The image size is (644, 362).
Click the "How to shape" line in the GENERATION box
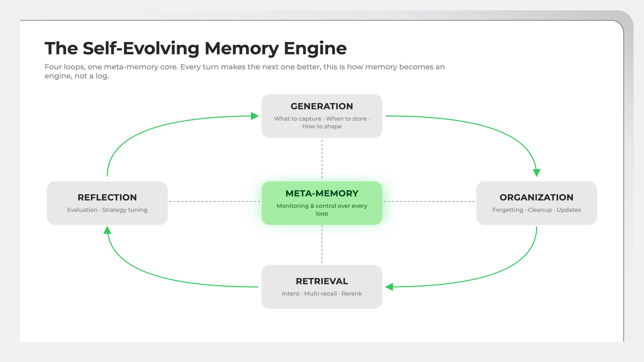(322, 126)
